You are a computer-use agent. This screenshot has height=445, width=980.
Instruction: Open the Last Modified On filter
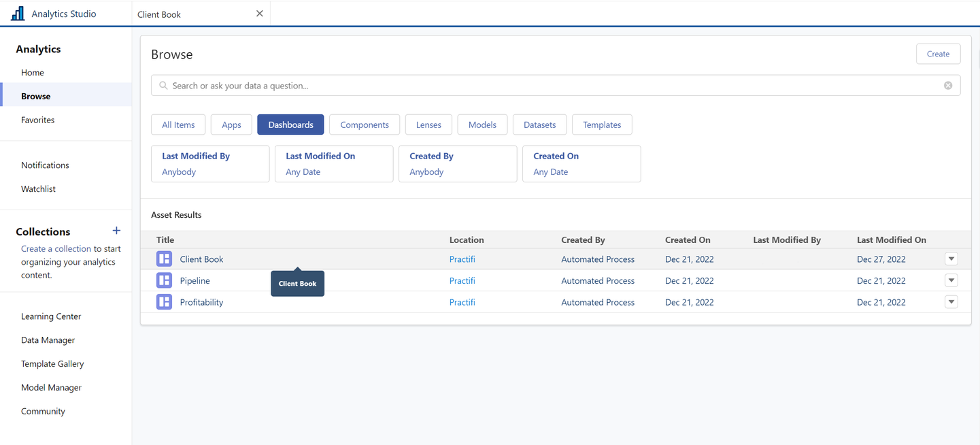[334, 164]
